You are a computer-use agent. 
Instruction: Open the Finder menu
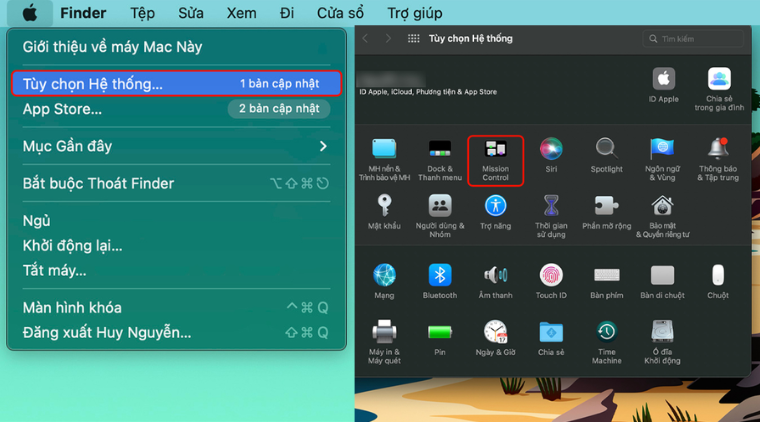coord(83,13)
